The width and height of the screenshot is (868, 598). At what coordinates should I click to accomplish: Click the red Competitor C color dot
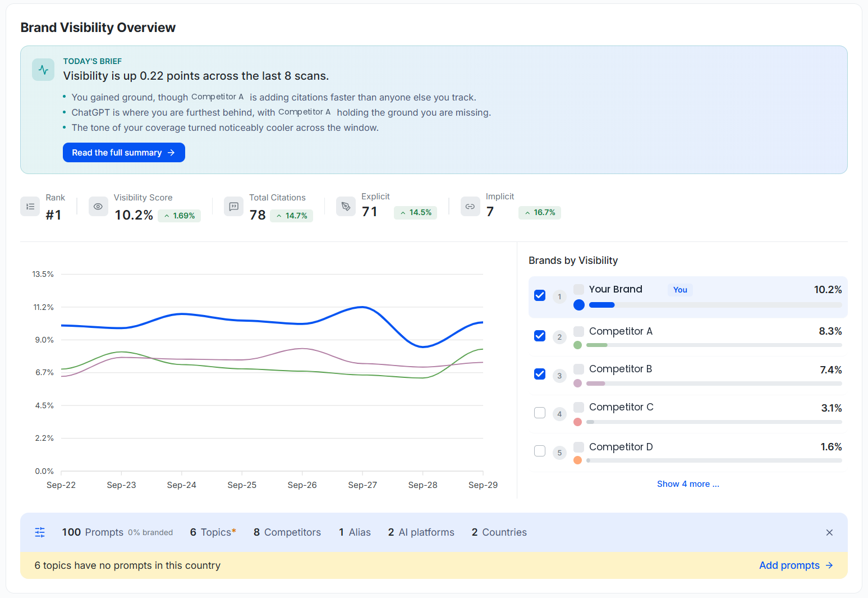click(x=578, y=422)
